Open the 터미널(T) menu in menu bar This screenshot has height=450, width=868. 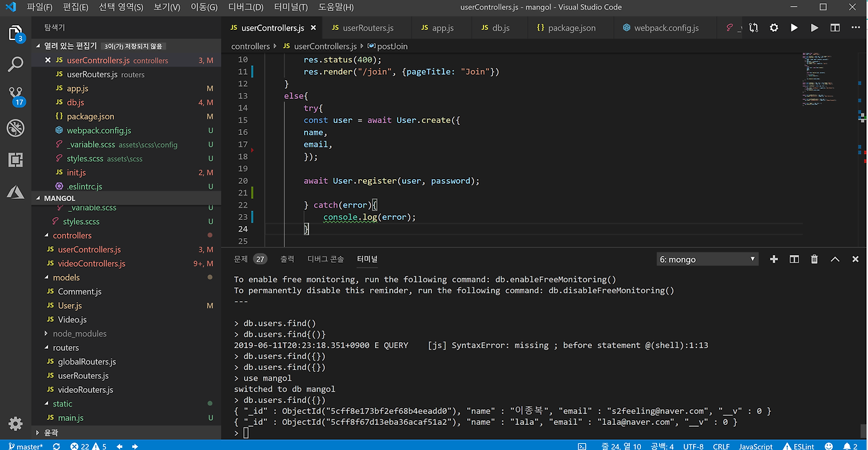click(291, 7)
